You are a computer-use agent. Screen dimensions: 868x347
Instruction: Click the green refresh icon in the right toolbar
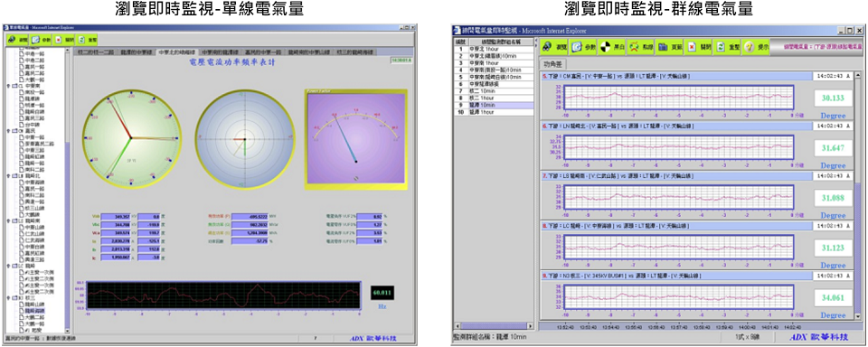click(x=721, y=47)
